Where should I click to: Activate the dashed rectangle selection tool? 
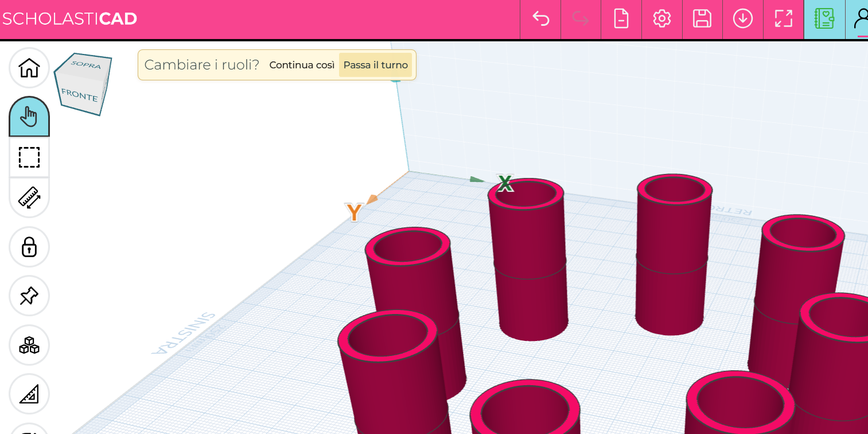pyautogui.click(x=29, y=157)
